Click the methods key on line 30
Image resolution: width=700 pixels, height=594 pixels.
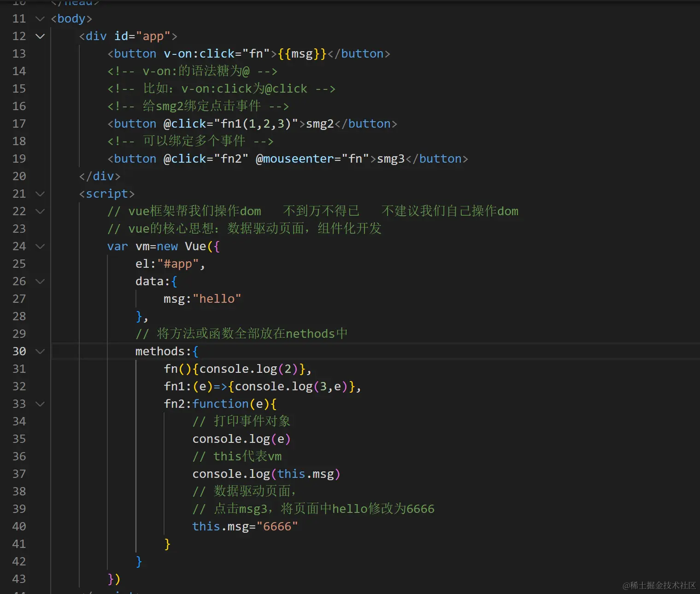160,352
